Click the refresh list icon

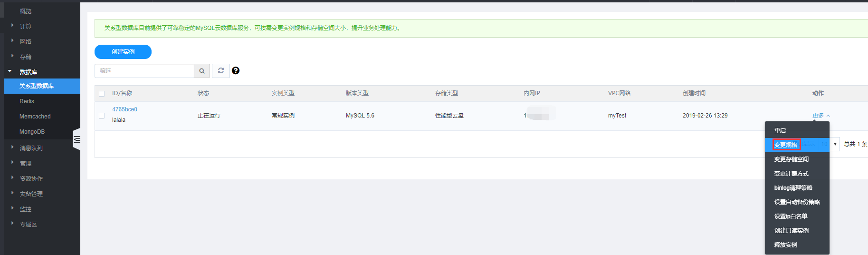(221, 71)
